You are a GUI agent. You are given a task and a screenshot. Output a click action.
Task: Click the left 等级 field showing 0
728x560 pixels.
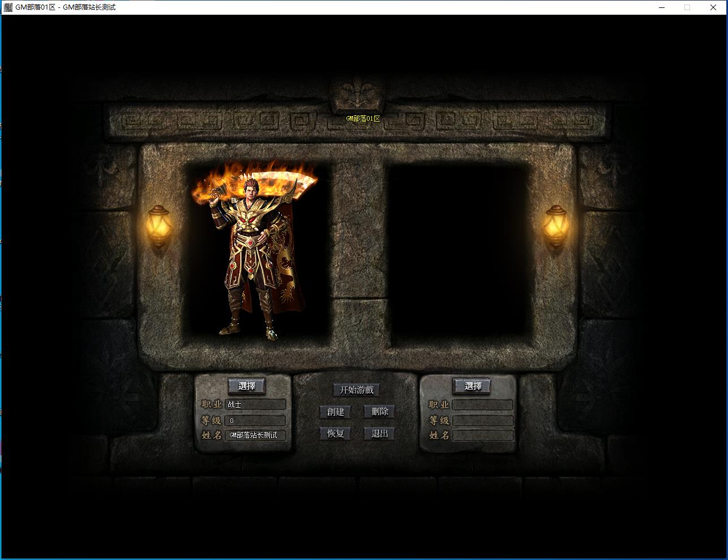255,421
